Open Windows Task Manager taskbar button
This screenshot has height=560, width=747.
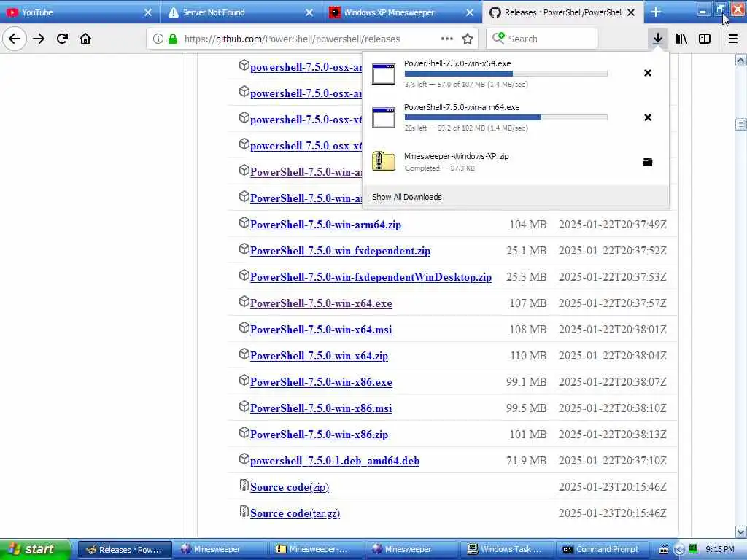coord(506,550)
